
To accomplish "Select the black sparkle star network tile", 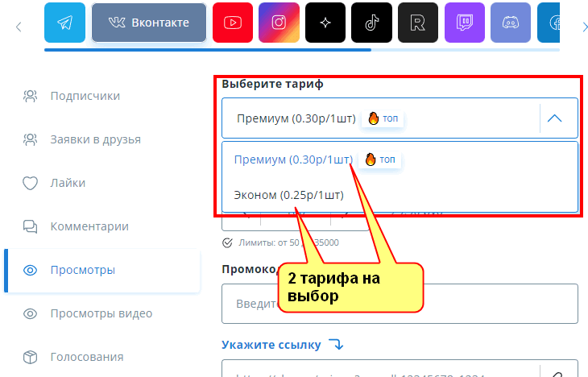I will [x=325, y=23].
